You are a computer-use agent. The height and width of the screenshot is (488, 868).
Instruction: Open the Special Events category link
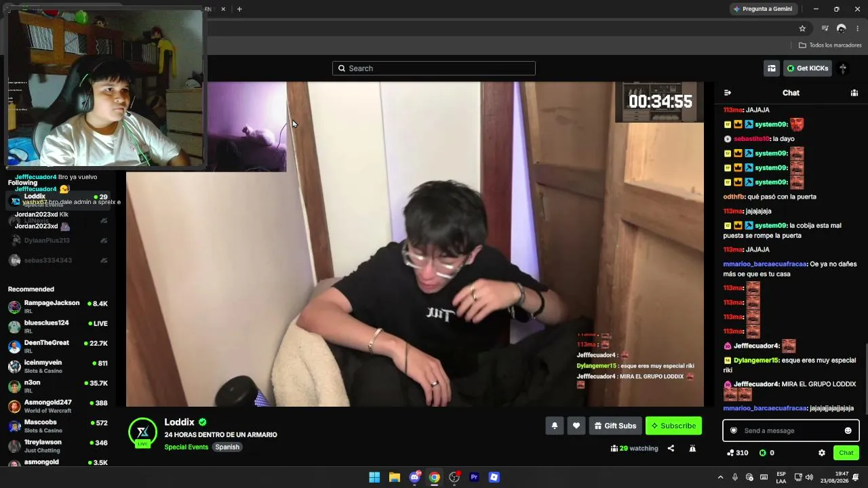pyautogui.click(x=186, y=447)
